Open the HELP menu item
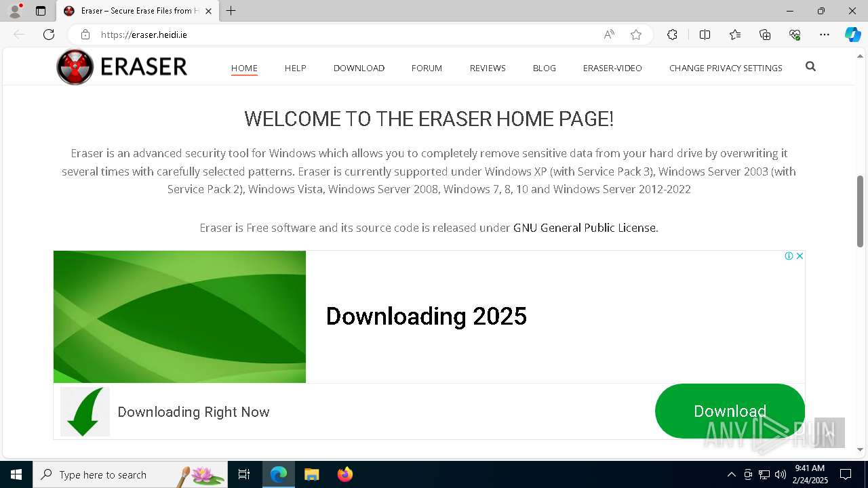 click(295, 68)
